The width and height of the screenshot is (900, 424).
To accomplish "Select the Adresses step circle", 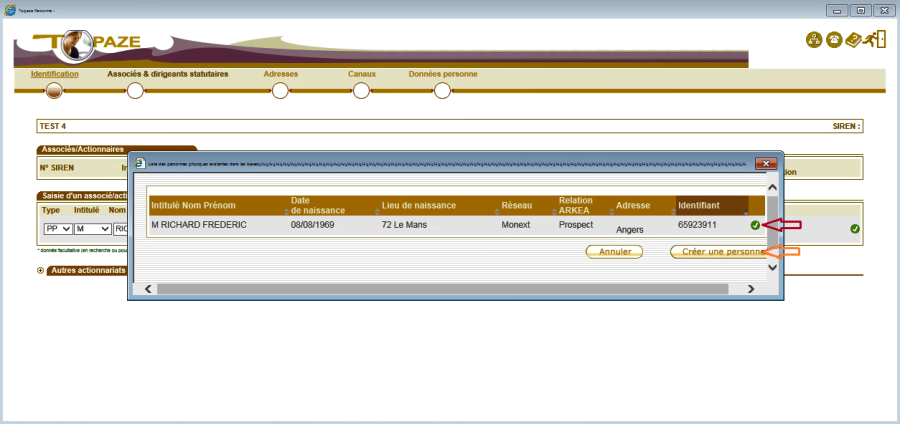I will pos(280,91).
